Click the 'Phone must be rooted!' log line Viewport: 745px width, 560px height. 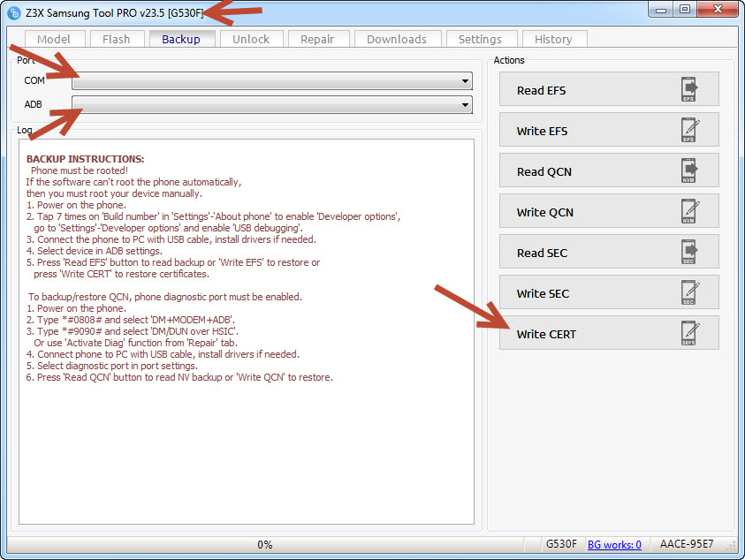pyautogui.click(x=80, y=170)
